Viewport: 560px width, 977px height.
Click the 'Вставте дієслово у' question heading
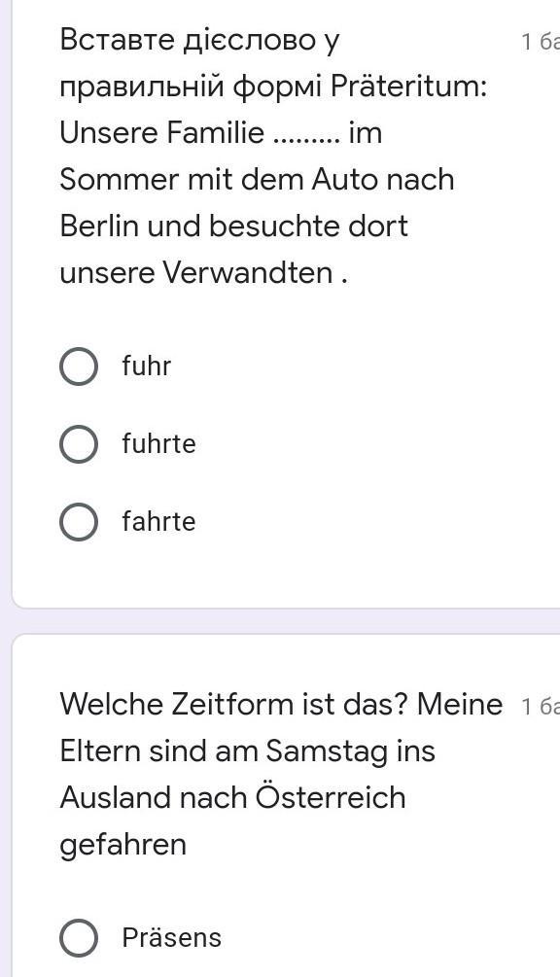click(200, 40)
